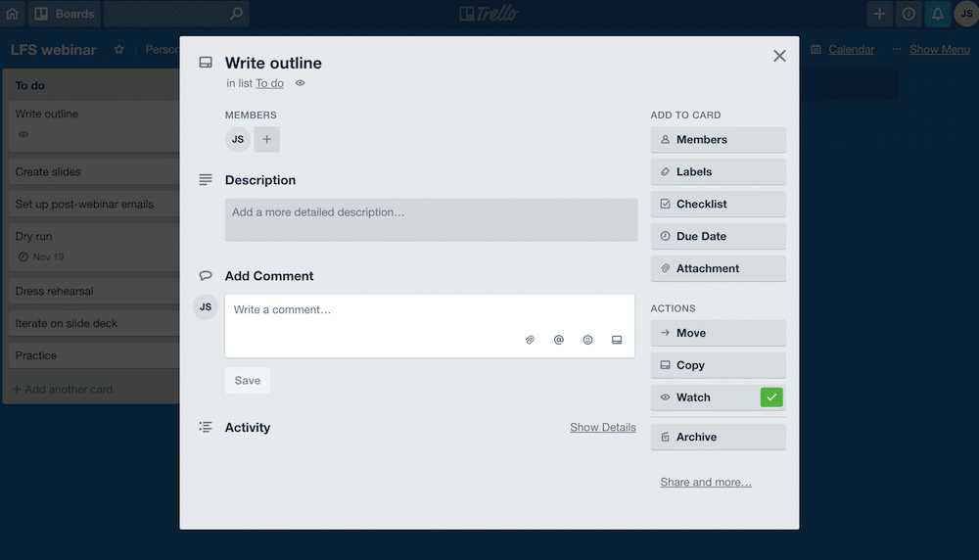Open the Boards menu button
979x560 pixels.
coord(65,13)
